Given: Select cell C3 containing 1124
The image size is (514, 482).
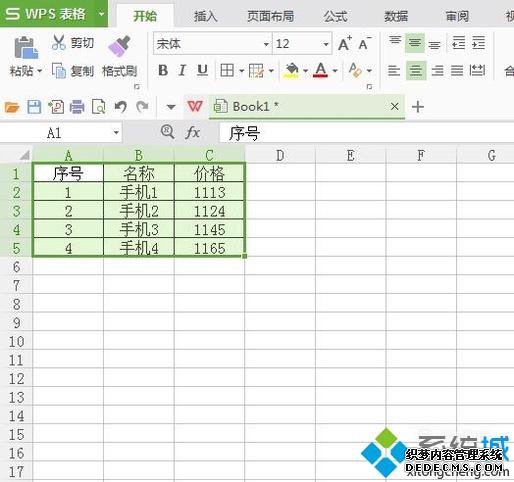Looking at the screenshot, I should pyautogui.click(x=209, y=211).
